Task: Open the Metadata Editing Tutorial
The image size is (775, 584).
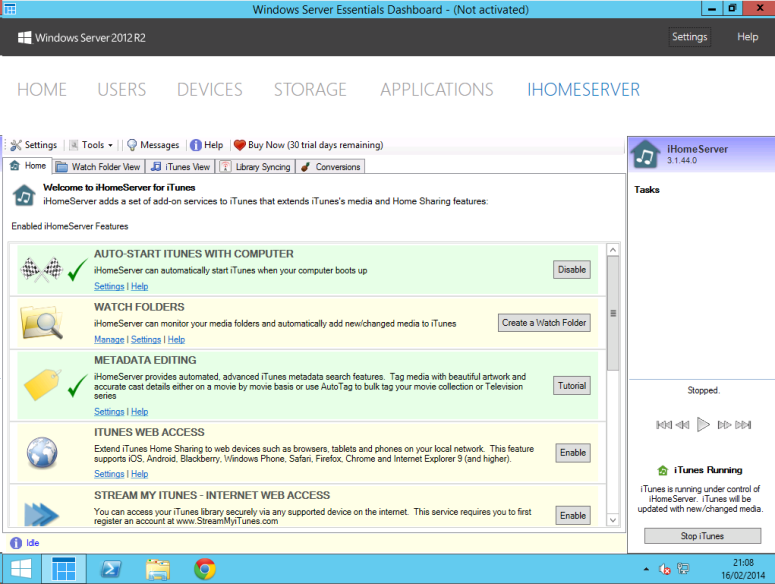Action: click(572, 385)
